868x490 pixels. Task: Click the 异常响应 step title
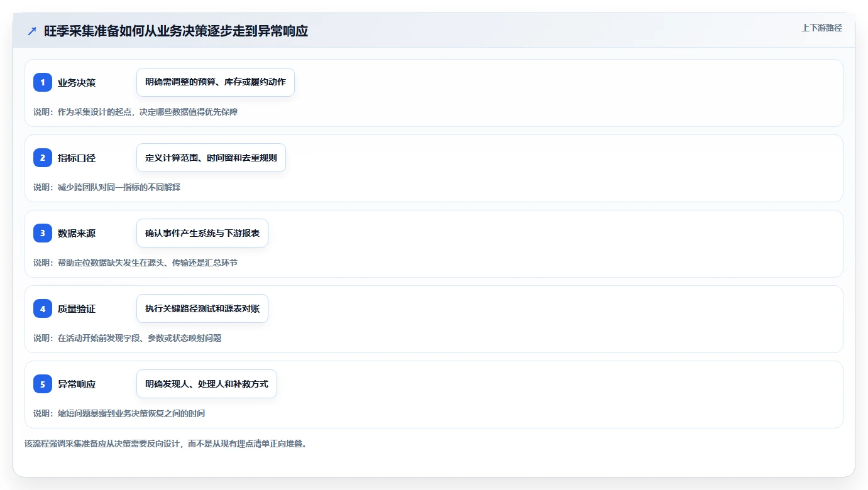point(77,384)
